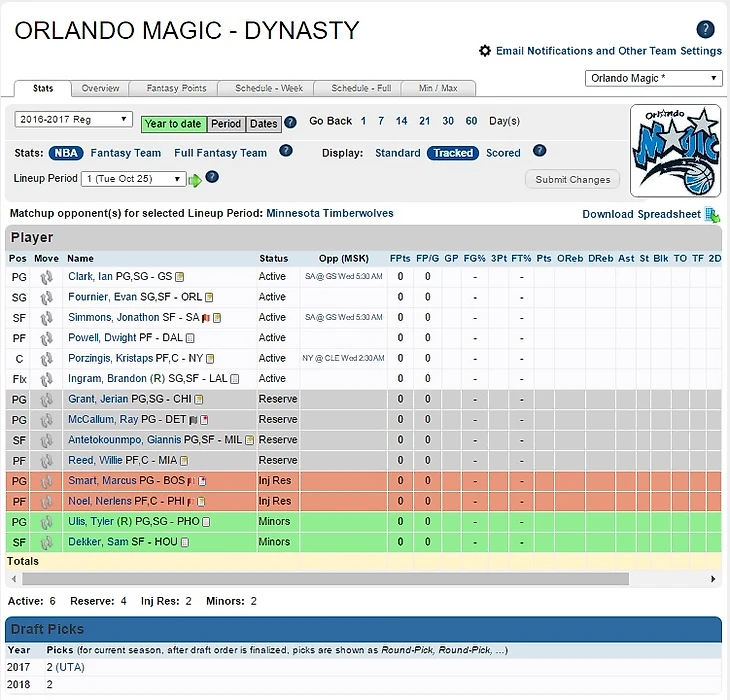Select the Period toggle button
This screenshot has height=700, width=730.
[226, 124]
